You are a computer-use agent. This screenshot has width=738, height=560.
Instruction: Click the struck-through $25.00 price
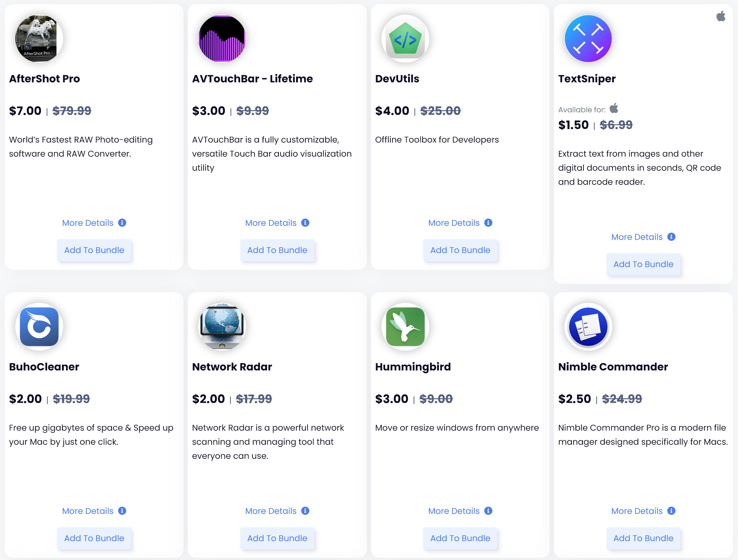click(440, 111)
